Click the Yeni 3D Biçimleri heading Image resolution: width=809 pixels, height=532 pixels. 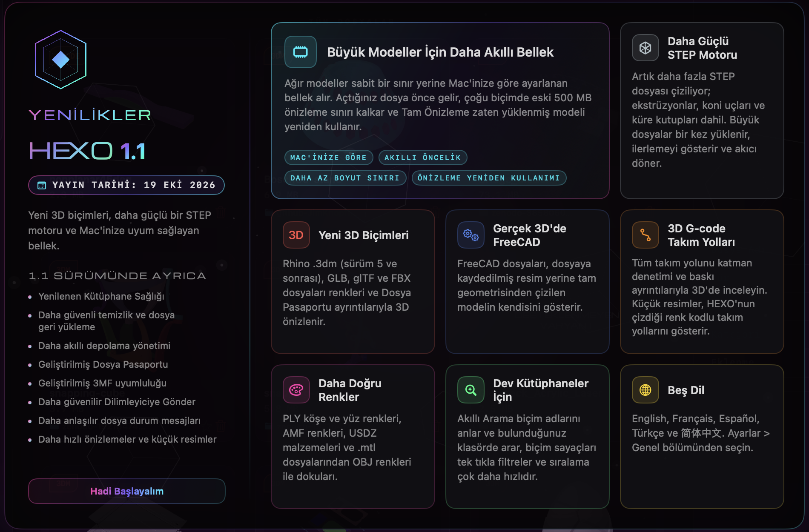(364, 235)
